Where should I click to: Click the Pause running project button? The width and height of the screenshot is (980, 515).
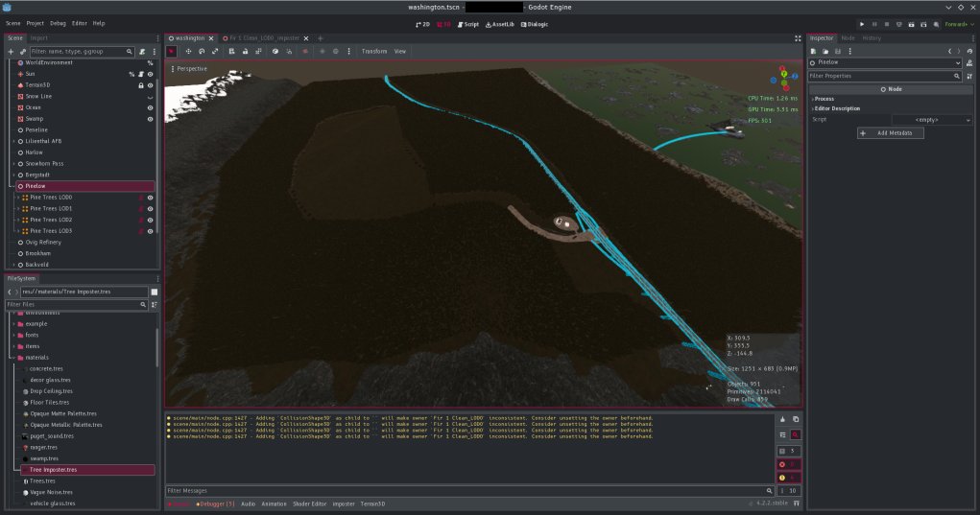(x=874, y=24)
